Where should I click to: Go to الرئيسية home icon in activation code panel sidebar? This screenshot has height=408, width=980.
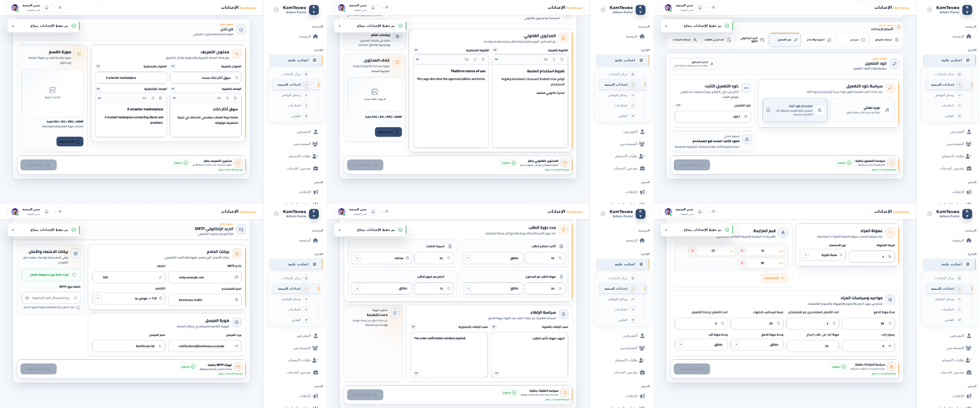click(x=970, y=36)
